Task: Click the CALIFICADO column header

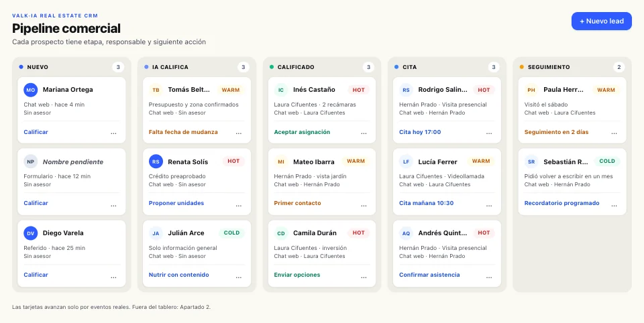Action: tap(296, 67)
